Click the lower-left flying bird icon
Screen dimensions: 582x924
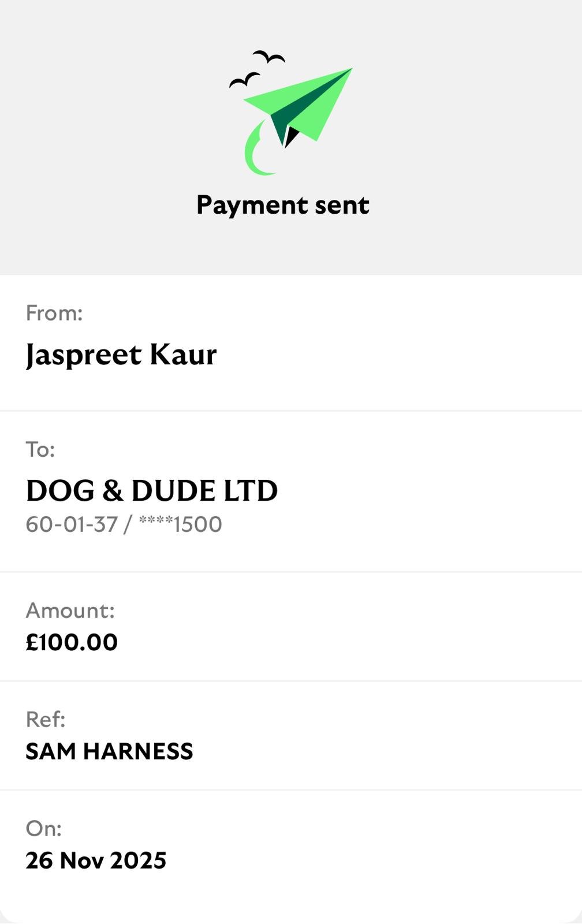click(x=244, y=80)
